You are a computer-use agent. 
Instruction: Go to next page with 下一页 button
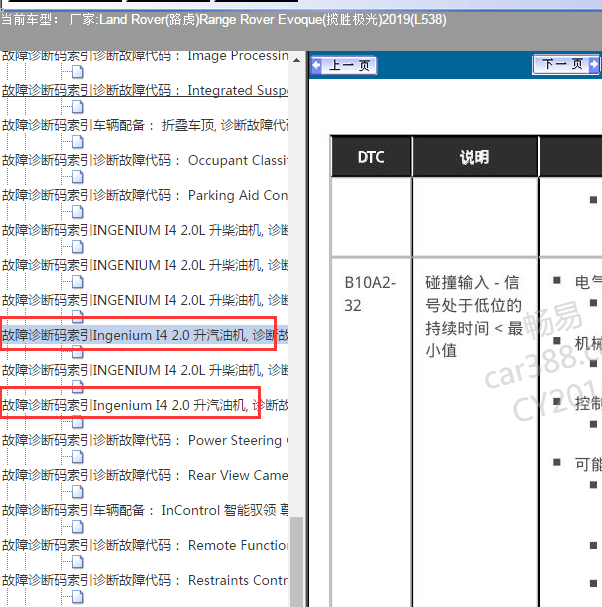click(566, 64)
